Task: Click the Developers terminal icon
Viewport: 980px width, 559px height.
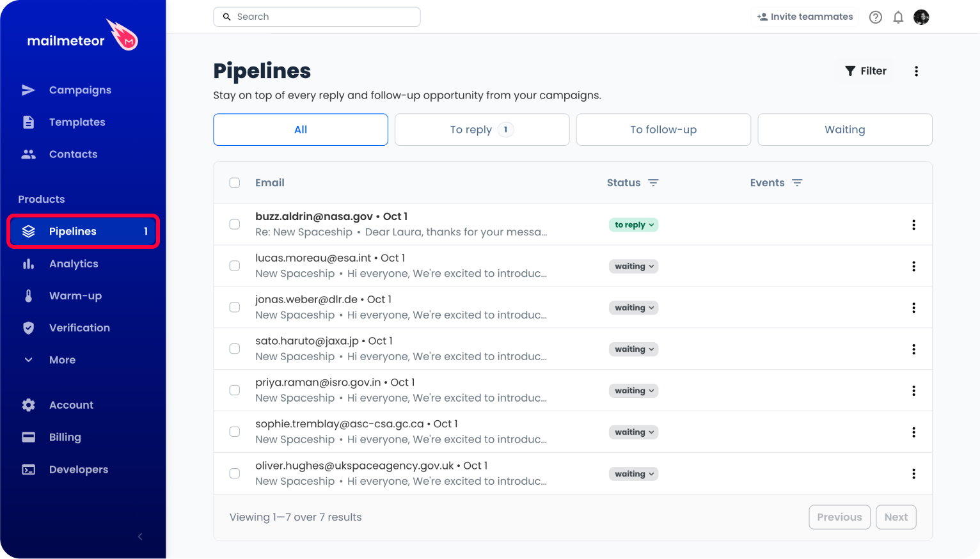Action: point(28,469)
